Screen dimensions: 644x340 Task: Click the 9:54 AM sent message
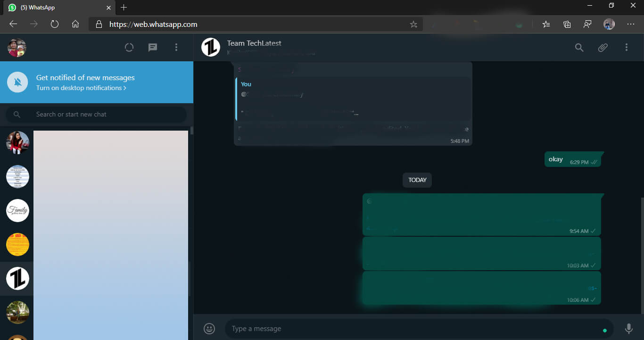coord(482,215)
